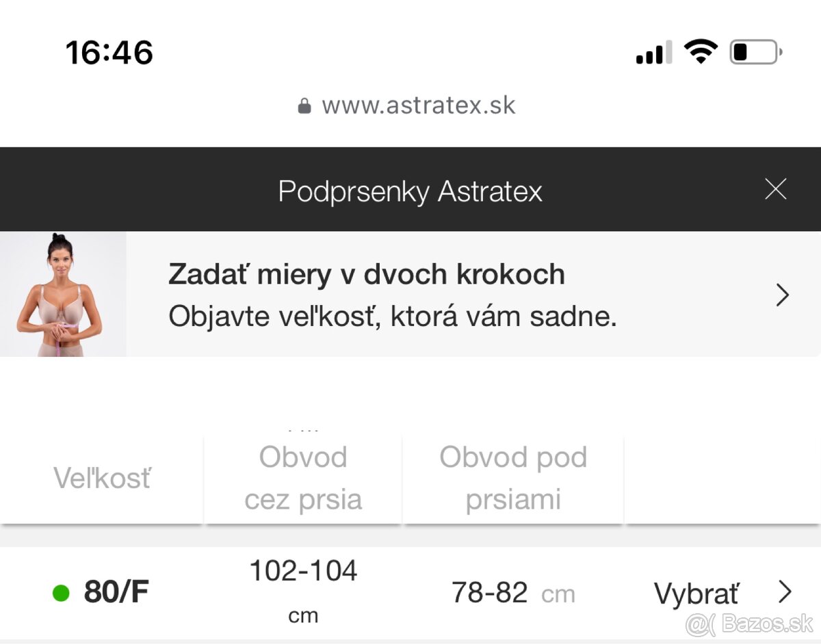The image size is (821, 644).
Task: Click the padlock icon next to URL
Action: point(303,105)
